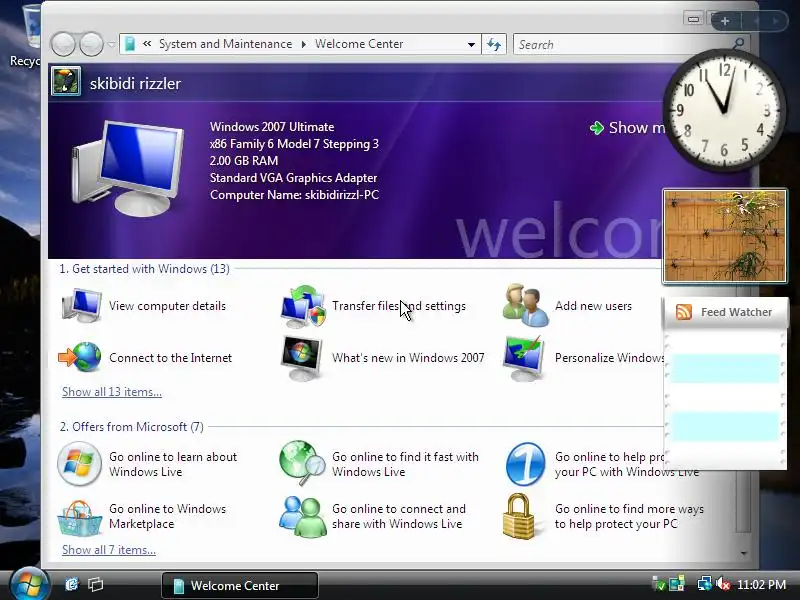This screenshot has width=800, height=600.
Task: Click Connect to the Internet label
Action: [x=170, y=358]
